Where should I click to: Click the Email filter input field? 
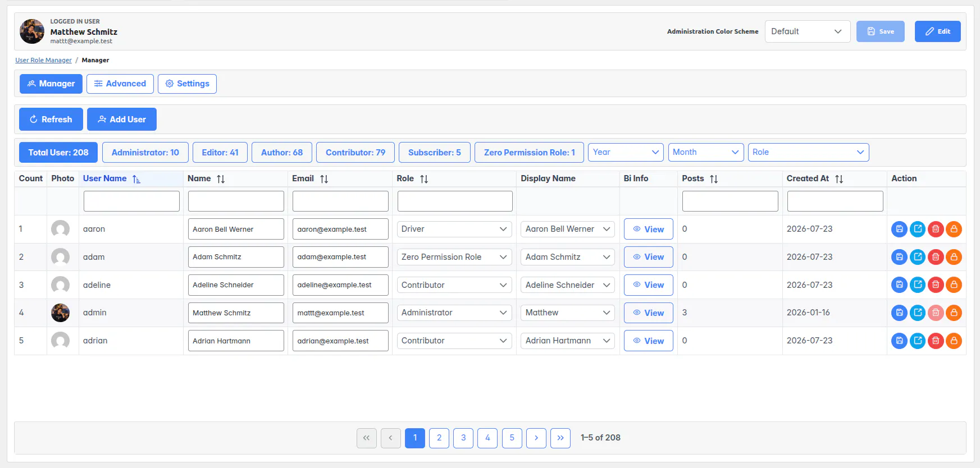(340, 201)
